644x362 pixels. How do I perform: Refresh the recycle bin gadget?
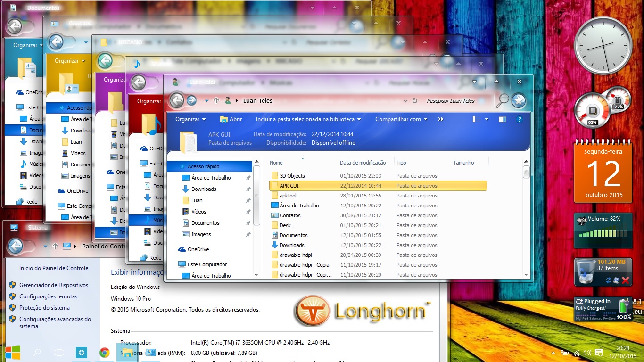click(609, 280)
